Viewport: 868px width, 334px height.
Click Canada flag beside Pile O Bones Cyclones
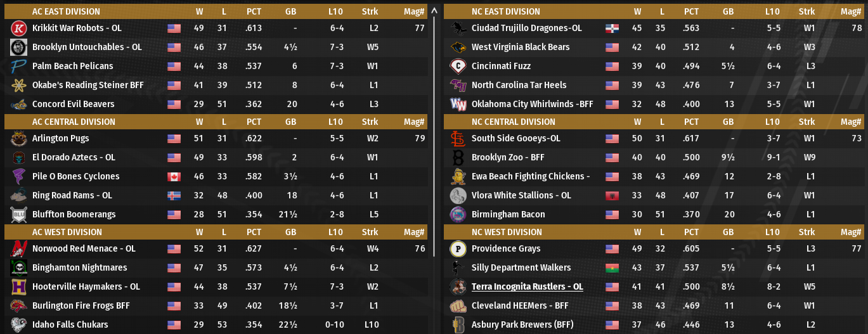[x=174, y=177]
